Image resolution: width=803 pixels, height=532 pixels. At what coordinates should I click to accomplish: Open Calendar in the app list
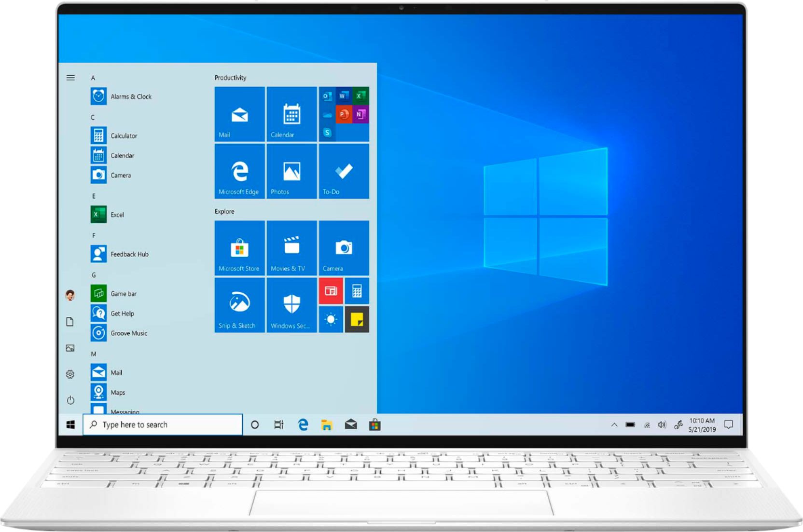click(x=113, y=155)
